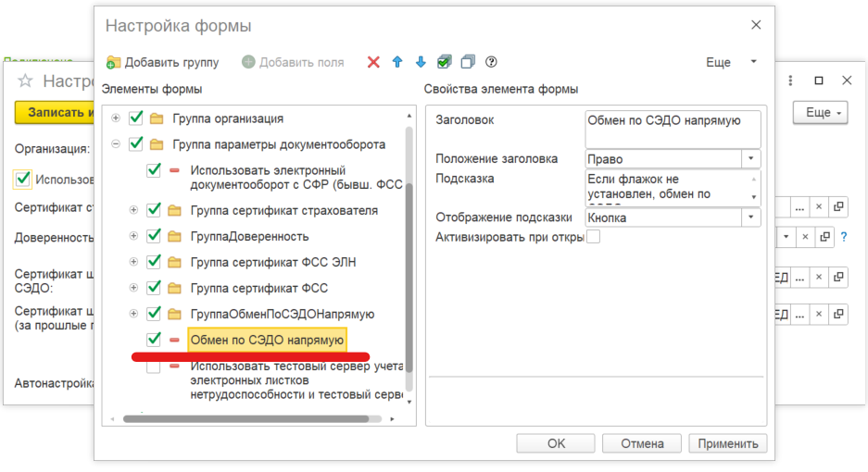
Task: Toggle the ГруппаОбменПоСЭДОНапрямую checkbox
Action: [154, 314]
